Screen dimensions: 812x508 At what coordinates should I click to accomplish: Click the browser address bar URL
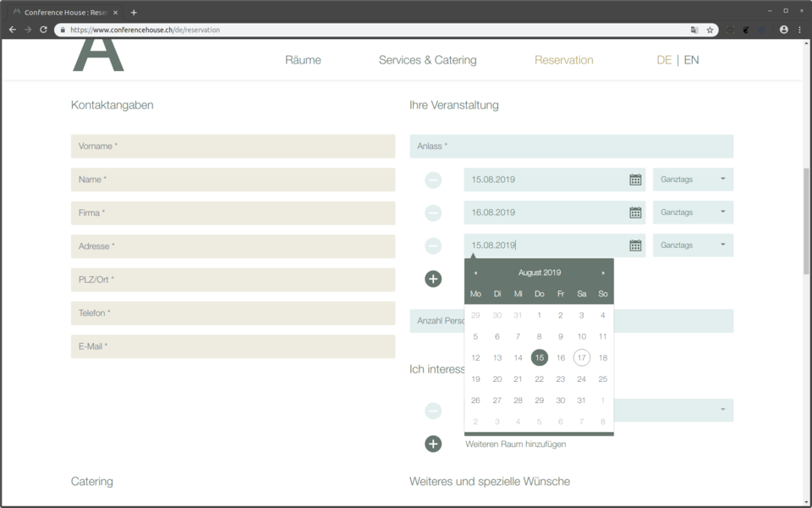pyautogui.click(x=145, y=30)
